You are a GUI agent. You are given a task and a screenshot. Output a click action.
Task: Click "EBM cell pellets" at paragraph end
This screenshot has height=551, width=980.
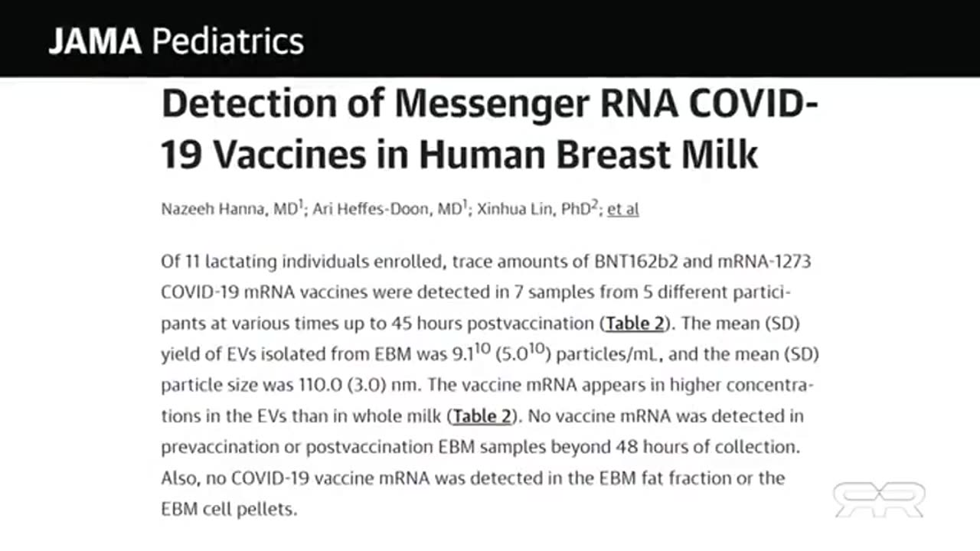[x=228, y=508]
